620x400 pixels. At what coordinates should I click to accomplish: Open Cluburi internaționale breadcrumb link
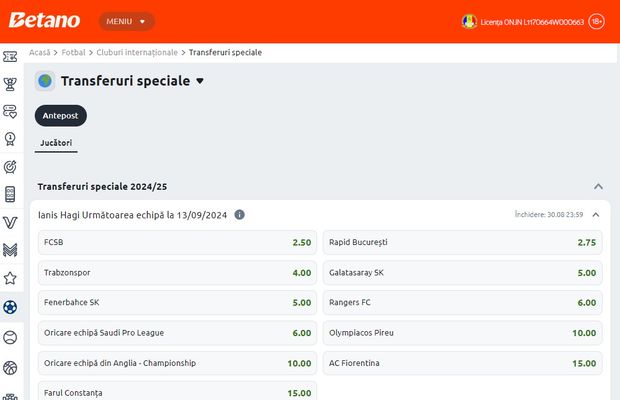[137, 52]
